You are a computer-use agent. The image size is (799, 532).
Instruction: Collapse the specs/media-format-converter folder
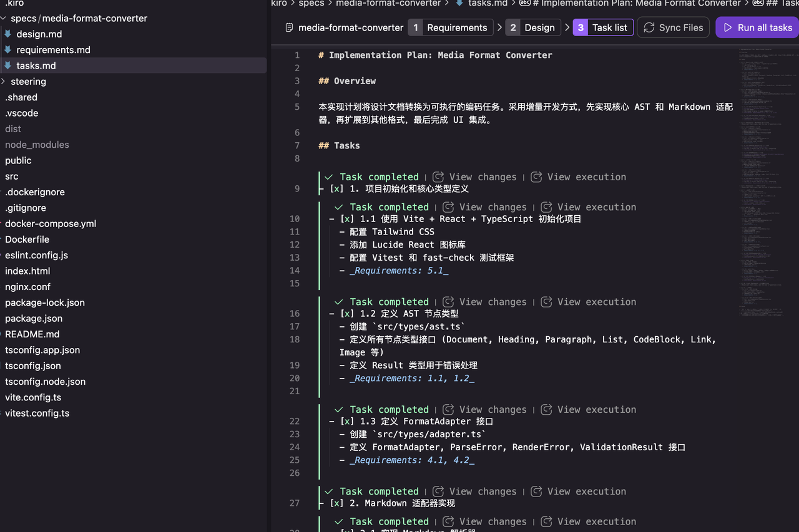[4, 18]
